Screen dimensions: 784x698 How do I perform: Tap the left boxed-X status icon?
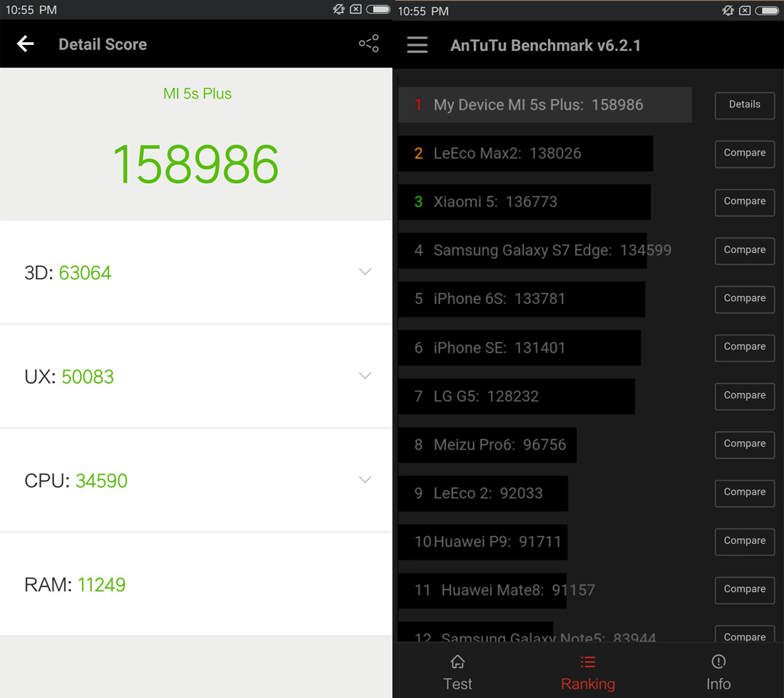[355, 9]
